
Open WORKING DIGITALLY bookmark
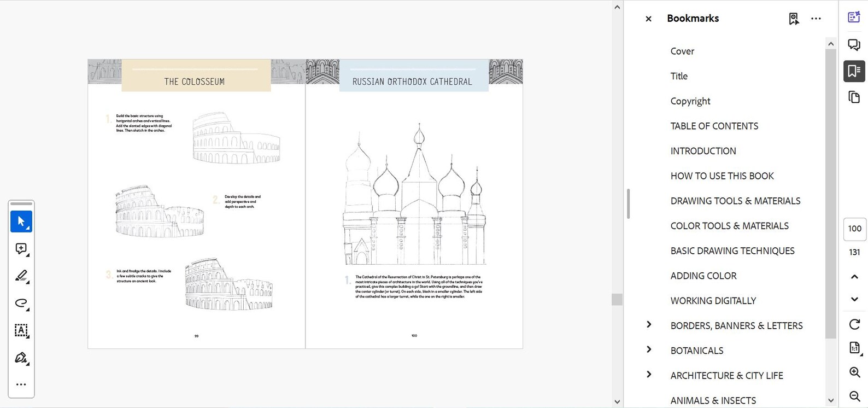[x=713, y=301]
